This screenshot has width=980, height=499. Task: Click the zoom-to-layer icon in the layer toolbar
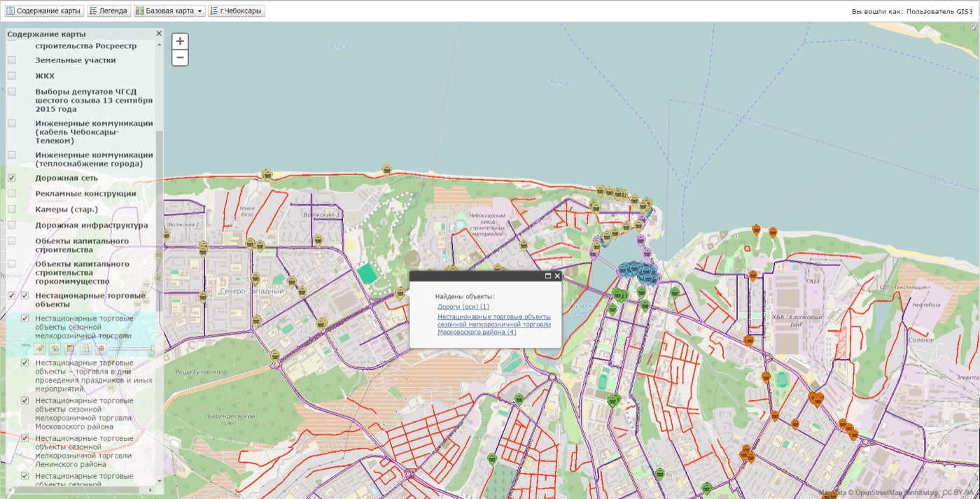[55, 349]
